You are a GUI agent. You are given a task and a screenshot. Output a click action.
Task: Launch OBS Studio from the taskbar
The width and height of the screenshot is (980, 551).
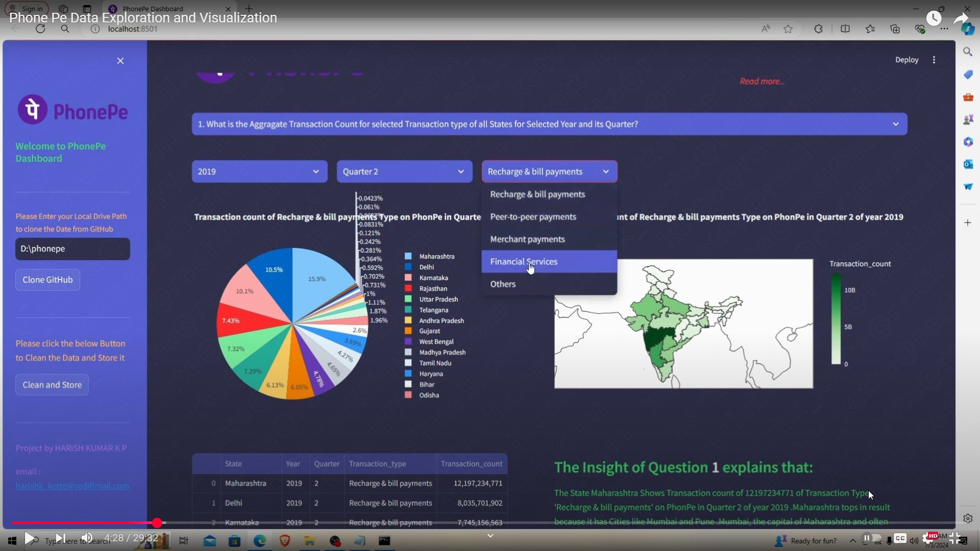tap(335, 541)
